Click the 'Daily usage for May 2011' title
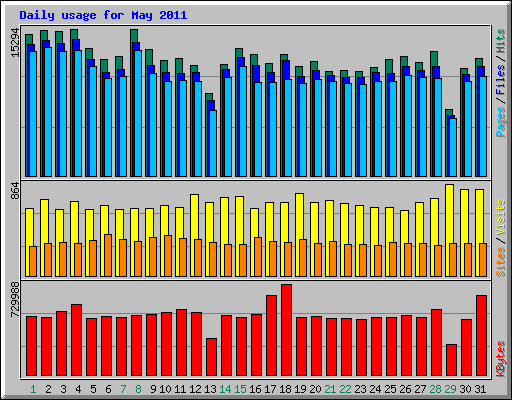The width and height of the screenshot is (512, 400). [x=103, y=15]
